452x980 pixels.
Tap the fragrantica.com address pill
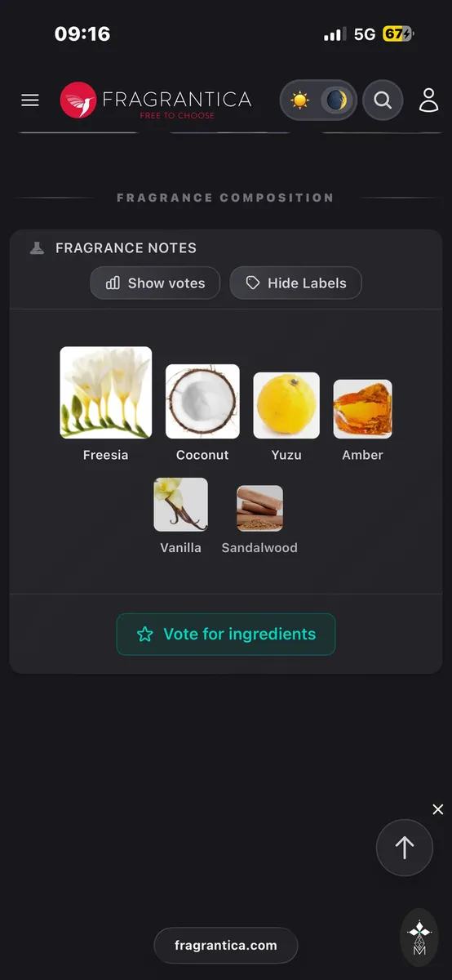[226, 946]
